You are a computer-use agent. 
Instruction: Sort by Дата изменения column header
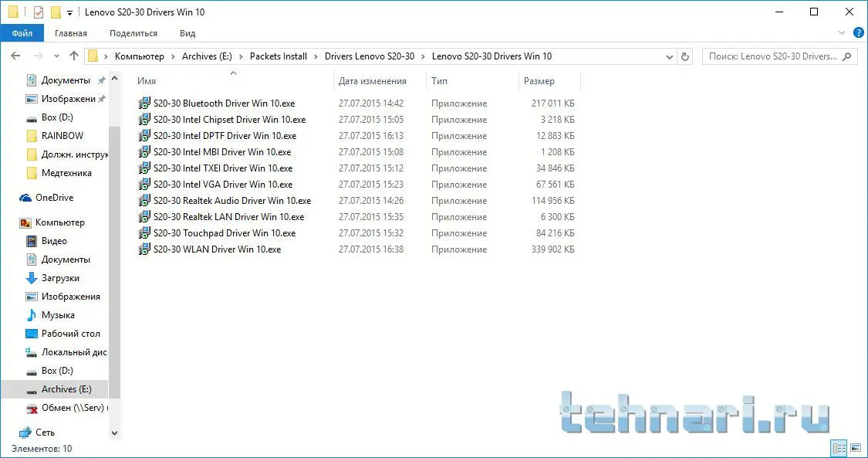[380, 81]
